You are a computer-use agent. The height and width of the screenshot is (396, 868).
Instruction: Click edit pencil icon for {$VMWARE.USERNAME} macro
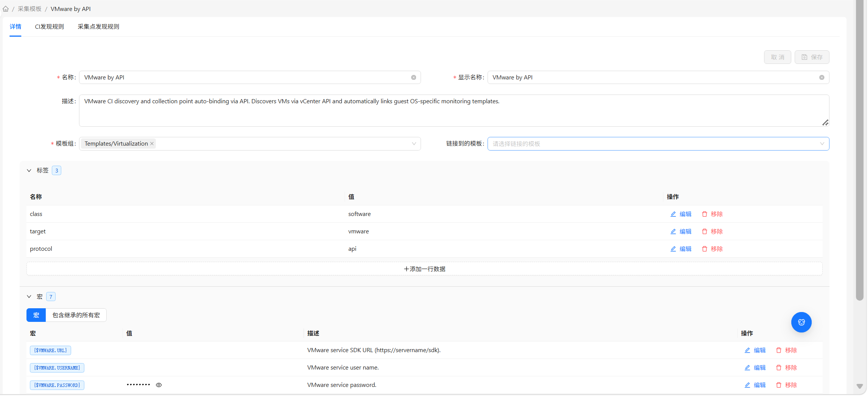pyautogui.click(x=747, y=368)
